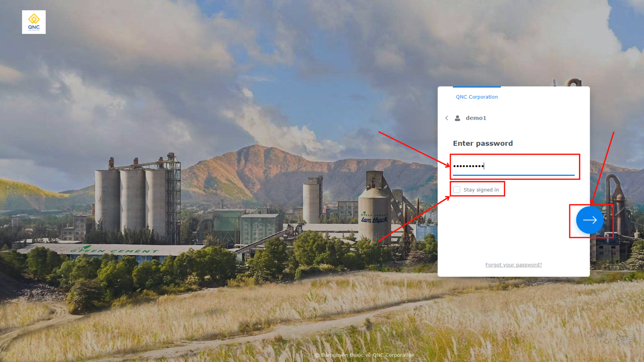Click the copyright QNC Corporation footer text
Screen dimensions: 644x362
365,355
